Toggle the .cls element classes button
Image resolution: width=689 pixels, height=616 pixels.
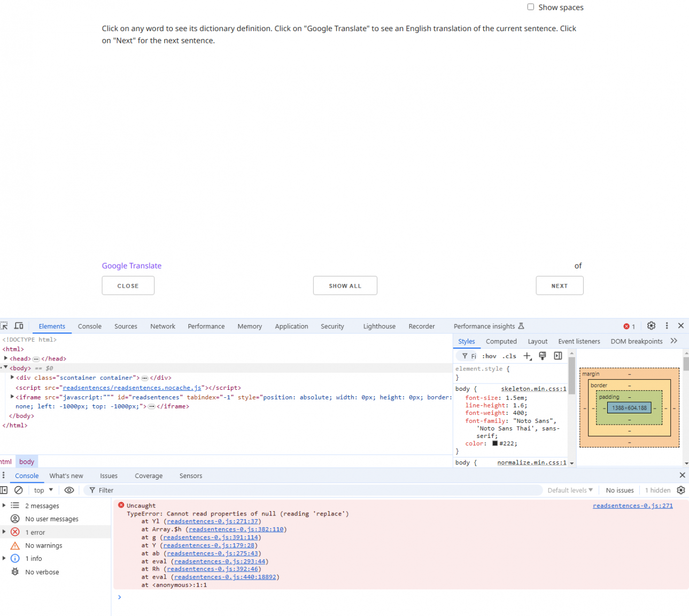click(509, 356)
